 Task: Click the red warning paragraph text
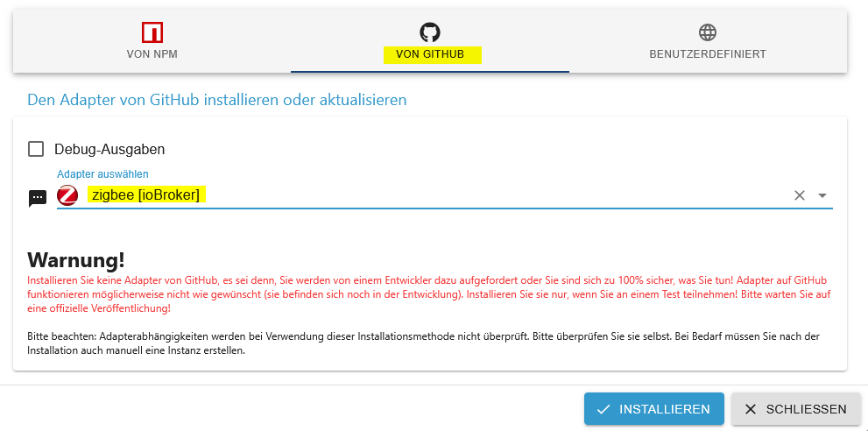(x=429, y=294)
